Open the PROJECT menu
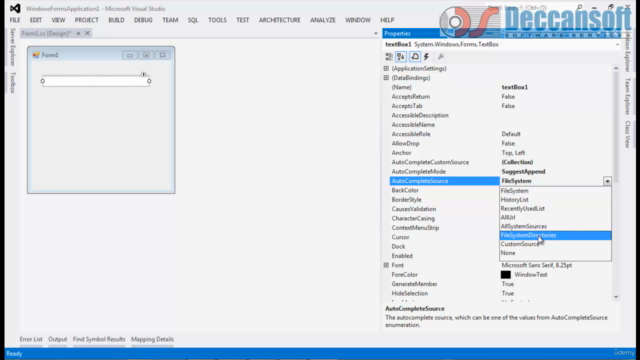Screen dimensions: 640x360 pyautogui.click(x=87, y=20)
